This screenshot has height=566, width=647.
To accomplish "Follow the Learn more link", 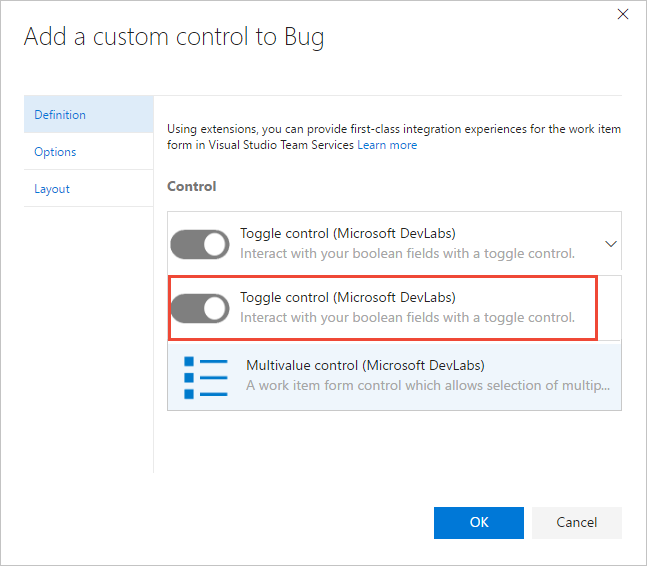I will 387,145.
